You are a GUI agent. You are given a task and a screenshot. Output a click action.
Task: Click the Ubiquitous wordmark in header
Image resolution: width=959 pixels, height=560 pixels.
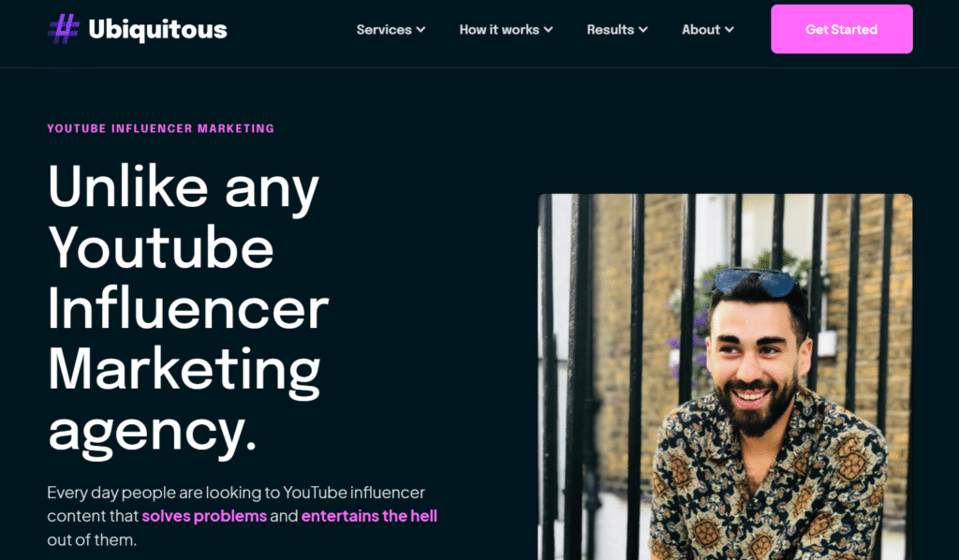point(157,29)
